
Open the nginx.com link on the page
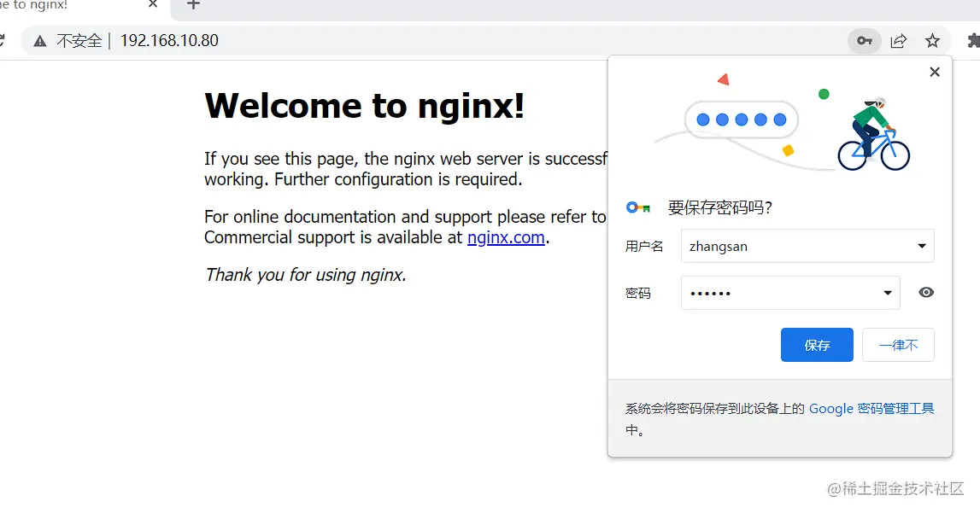coord(506,237)
